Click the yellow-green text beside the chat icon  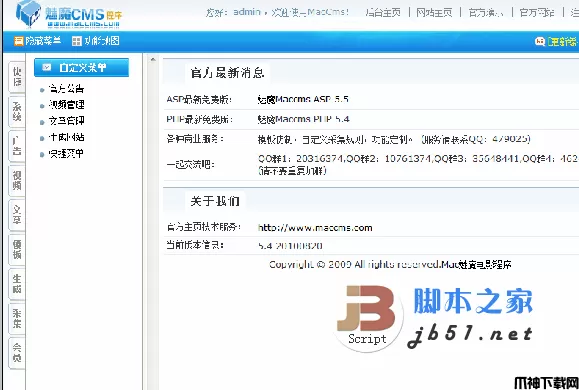pos(562,41)
